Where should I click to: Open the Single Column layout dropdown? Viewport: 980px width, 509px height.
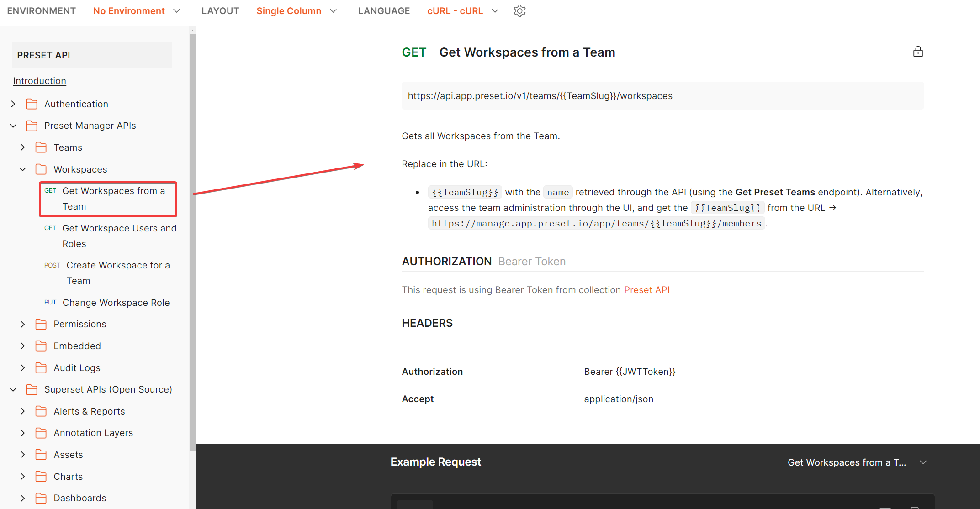(297, 10)
